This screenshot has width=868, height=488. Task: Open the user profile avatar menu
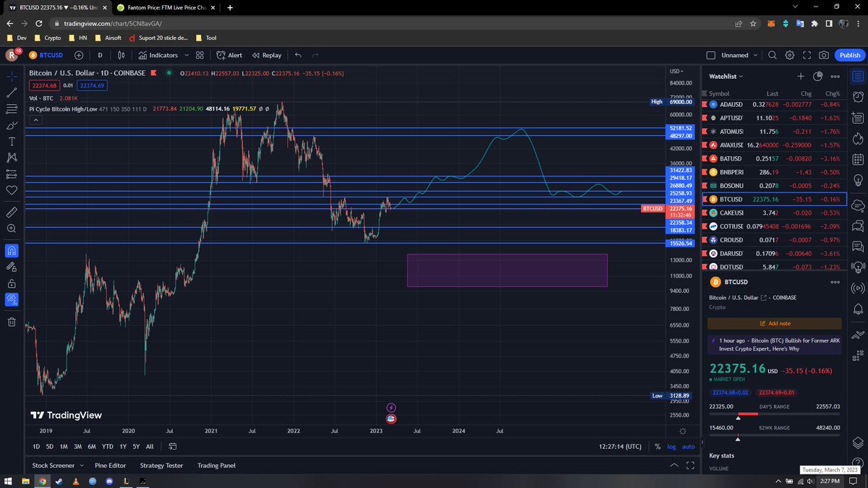pos(12,55)
